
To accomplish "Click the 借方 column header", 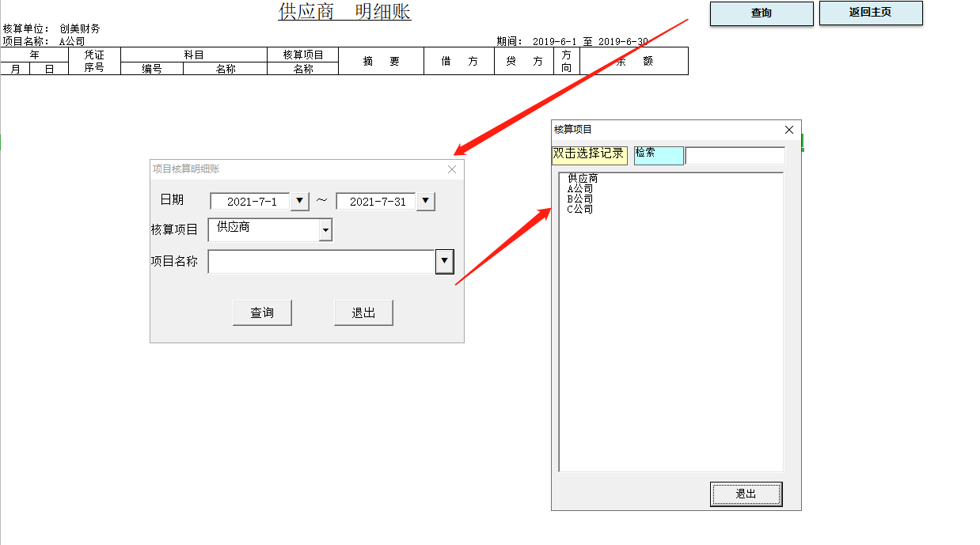I will (x=459, y=62).
